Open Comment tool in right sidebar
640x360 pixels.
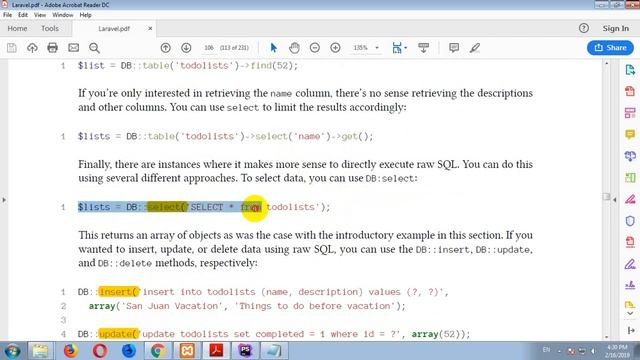pyautogui.click(x=630, y=134)
